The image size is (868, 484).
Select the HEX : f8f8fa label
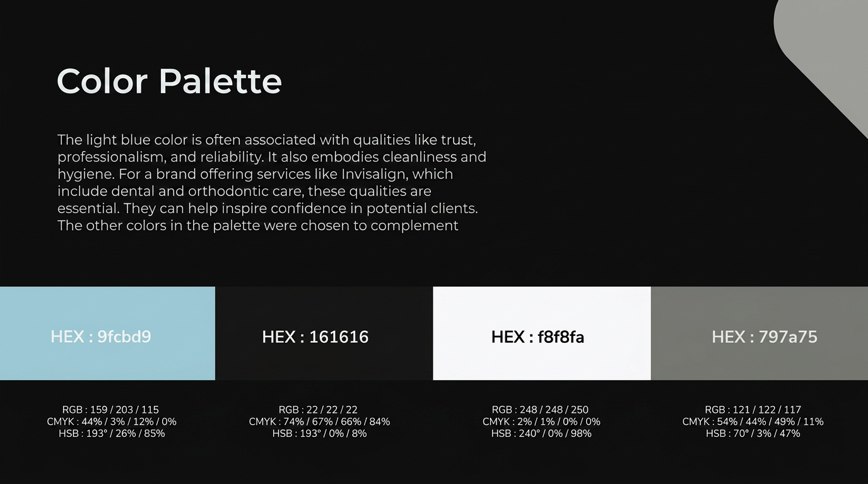[537, 337]
